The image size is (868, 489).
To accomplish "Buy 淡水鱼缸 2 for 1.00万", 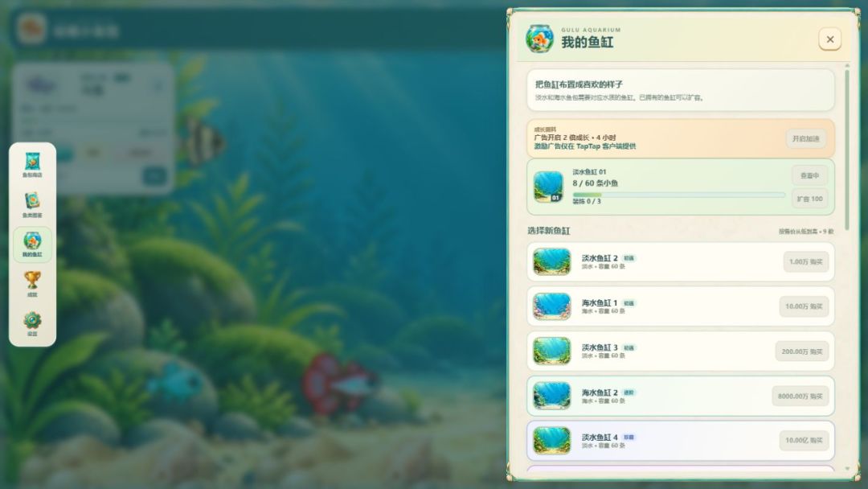I will pyautogui.click(x=805, y=262).
